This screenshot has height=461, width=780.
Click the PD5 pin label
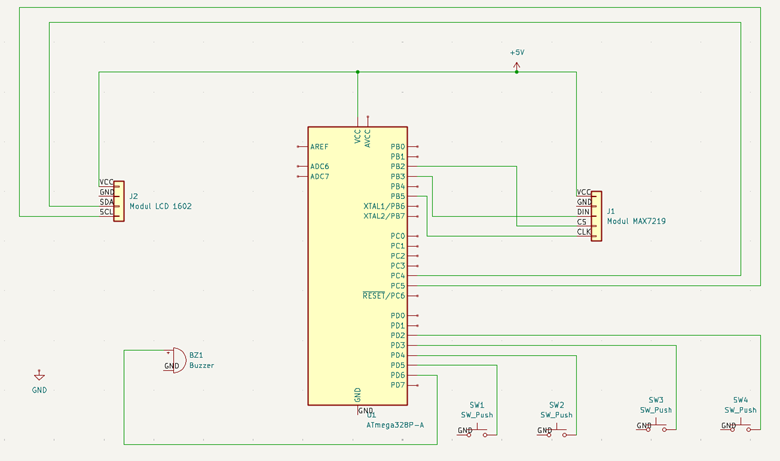click(x=398, y=366)
